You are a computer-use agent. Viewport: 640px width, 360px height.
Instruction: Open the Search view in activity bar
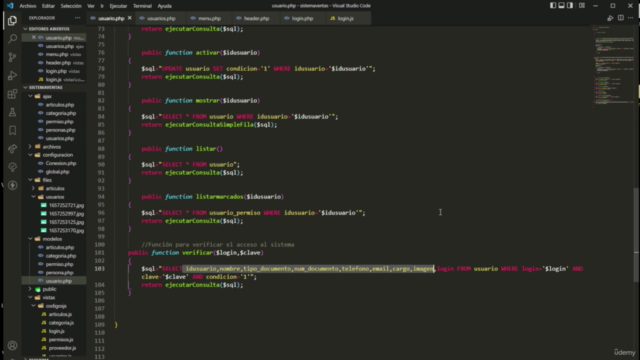(12, 39)
